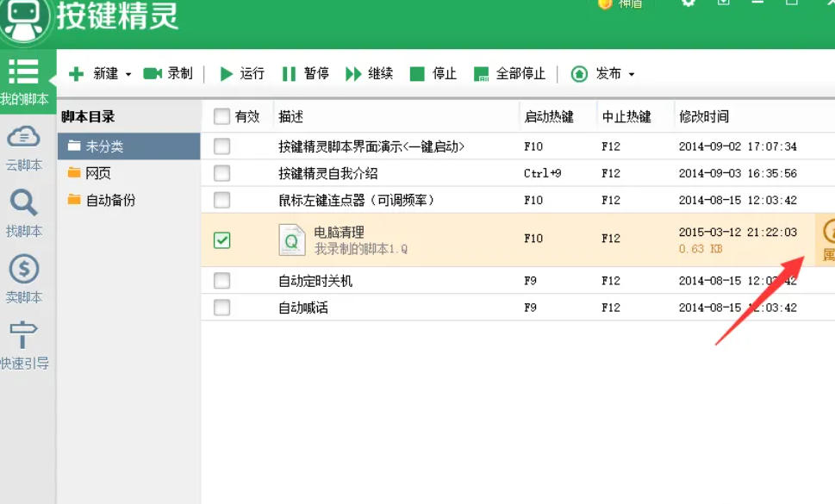
Task: Click the 神盾 link in title bar
Action: click(624, 6)
